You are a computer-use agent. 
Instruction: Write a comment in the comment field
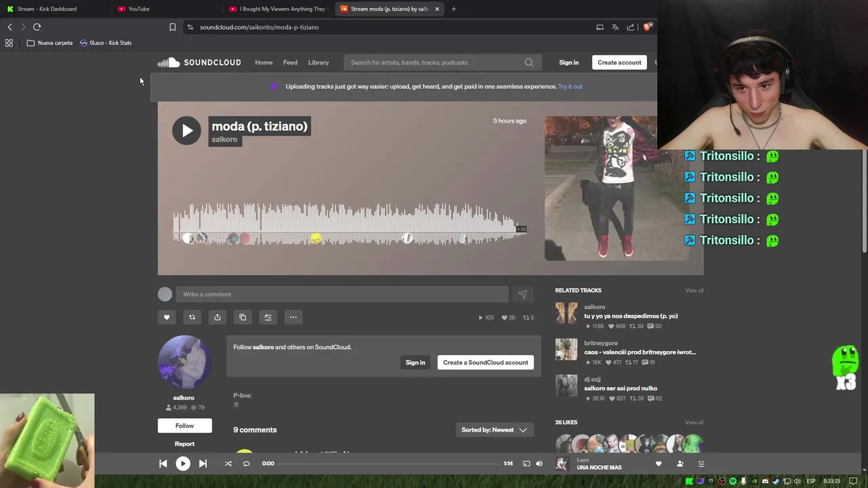point(342,294)
